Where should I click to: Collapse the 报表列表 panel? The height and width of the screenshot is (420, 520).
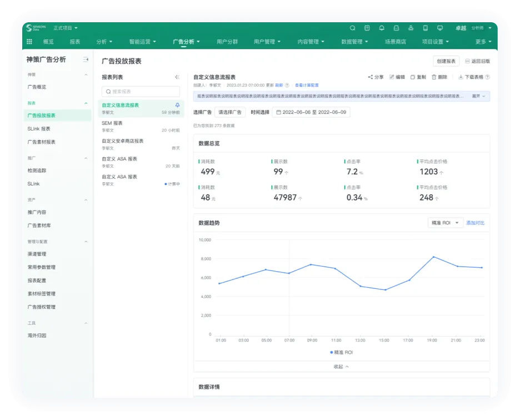[x=177, y=77]
